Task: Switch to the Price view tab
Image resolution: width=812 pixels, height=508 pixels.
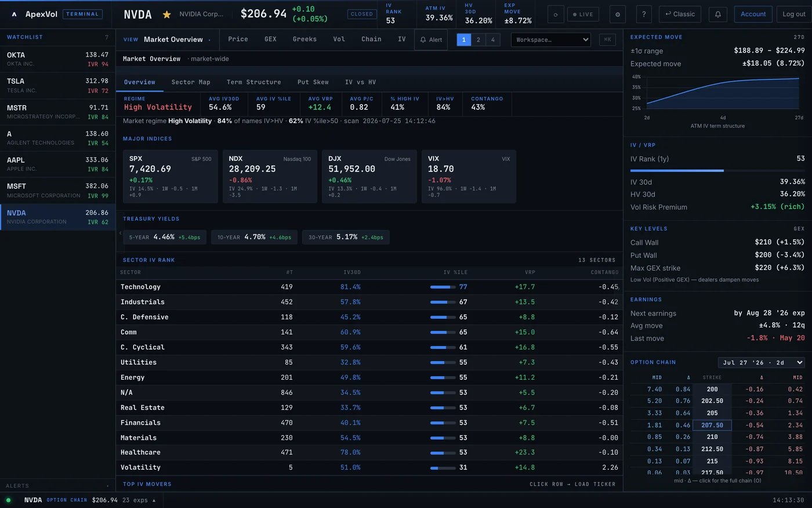Action: coord(238,39)
